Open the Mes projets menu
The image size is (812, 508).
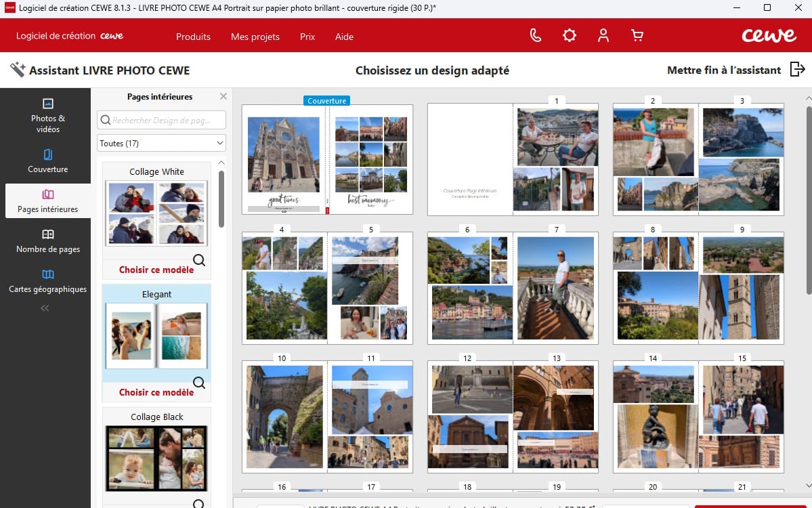point(255,37)
